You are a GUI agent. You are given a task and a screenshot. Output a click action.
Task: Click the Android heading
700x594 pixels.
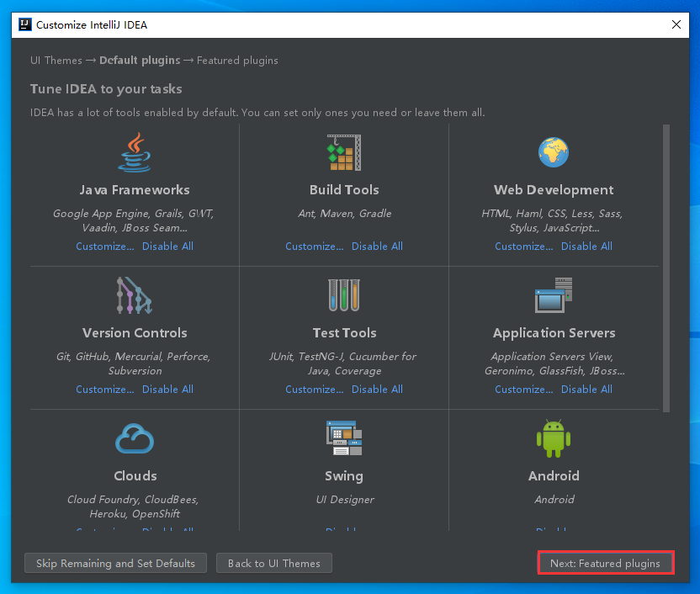click(x=554, y=475)
